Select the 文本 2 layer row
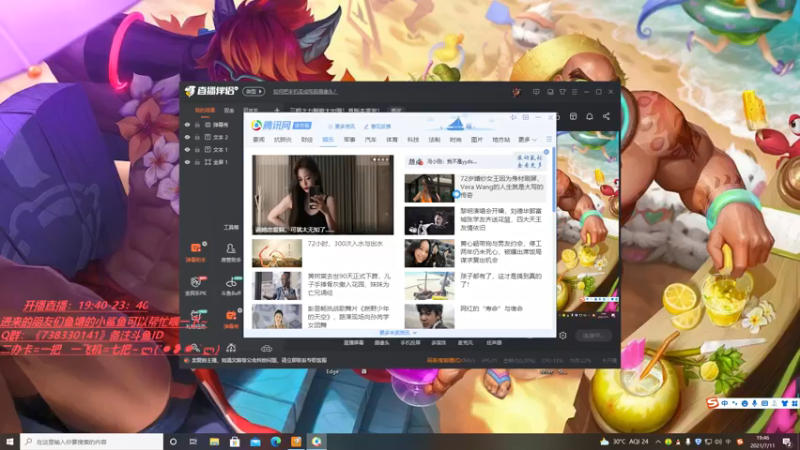Image resolution: width=800 pixels, height=450 pixels. coord(212,137)
